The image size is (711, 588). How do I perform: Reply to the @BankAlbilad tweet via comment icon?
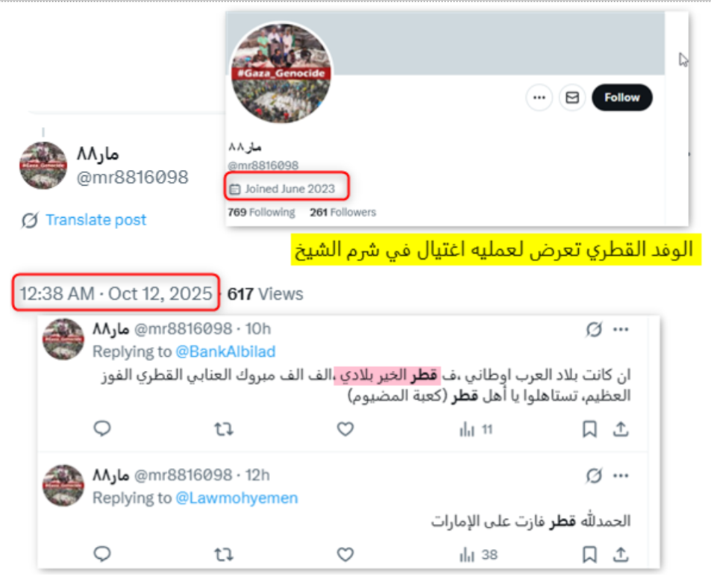tap(102, 428)
